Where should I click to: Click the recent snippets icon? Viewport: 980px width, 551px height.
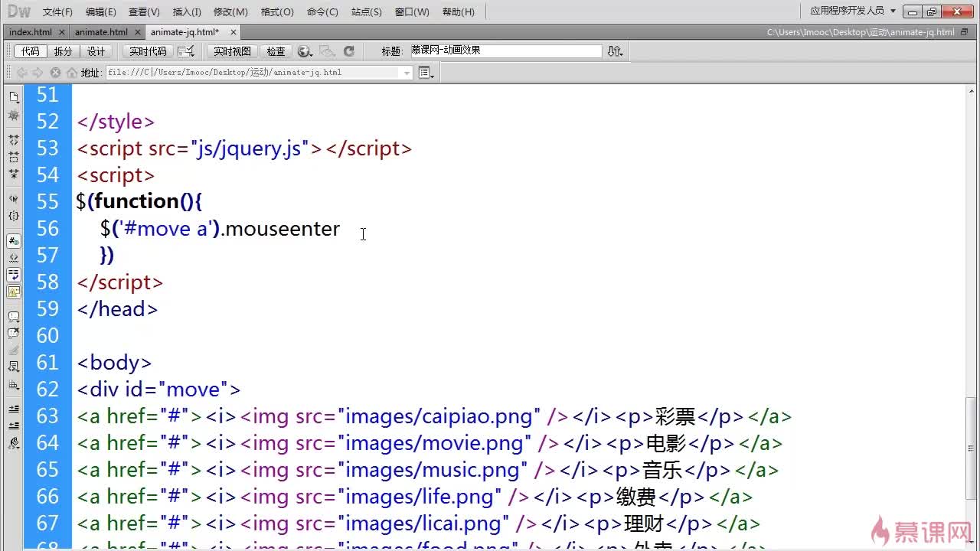(x=14, y=367)
